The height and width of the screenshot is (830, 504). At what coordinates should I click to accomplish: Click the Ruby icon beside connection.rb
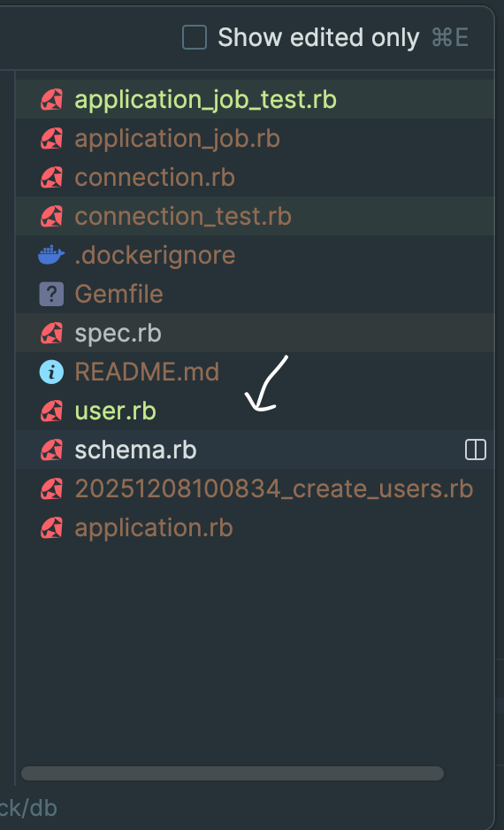51,177
